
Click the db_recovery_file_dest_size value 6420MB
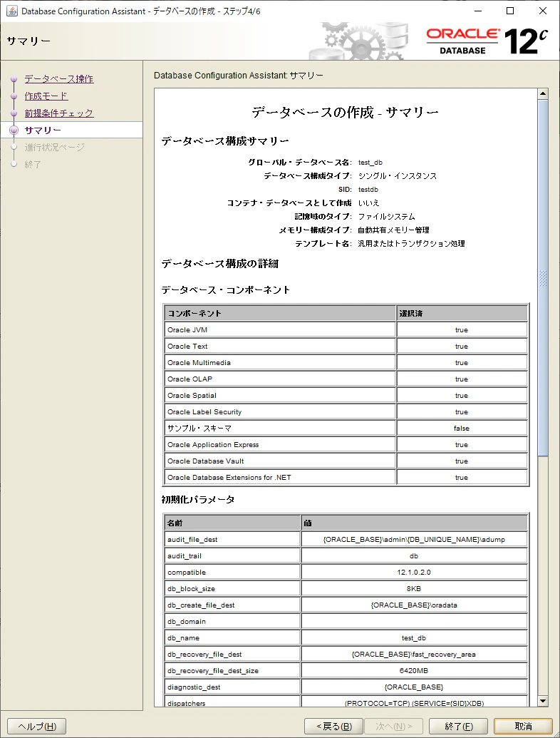(x=414, y=671)
